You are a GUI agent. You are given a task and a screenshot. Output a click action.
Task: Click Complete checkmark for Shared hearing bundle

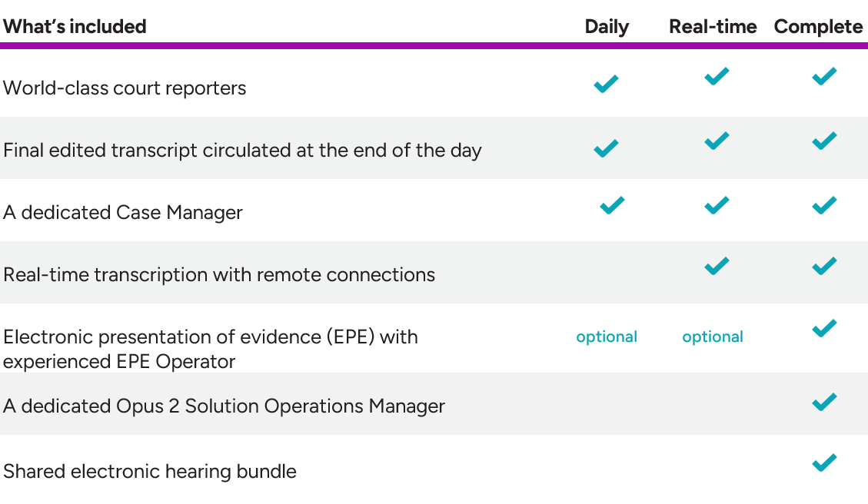[x=824, y=463]
